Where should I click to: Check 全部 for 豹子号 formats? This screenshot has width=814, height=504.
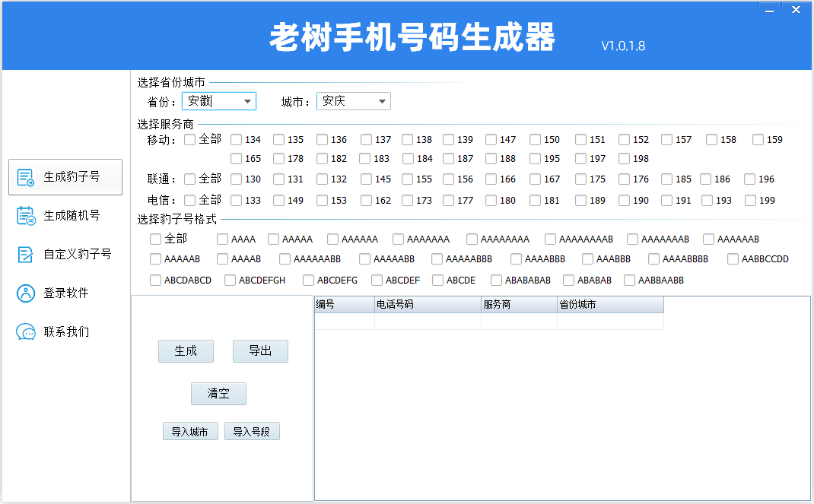tap(155, 239)
